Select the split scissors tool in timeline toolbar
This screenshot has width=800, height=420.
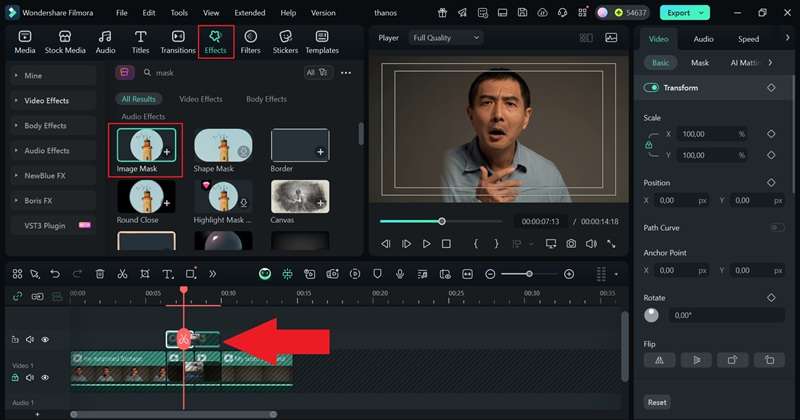[x=122, y=274]
